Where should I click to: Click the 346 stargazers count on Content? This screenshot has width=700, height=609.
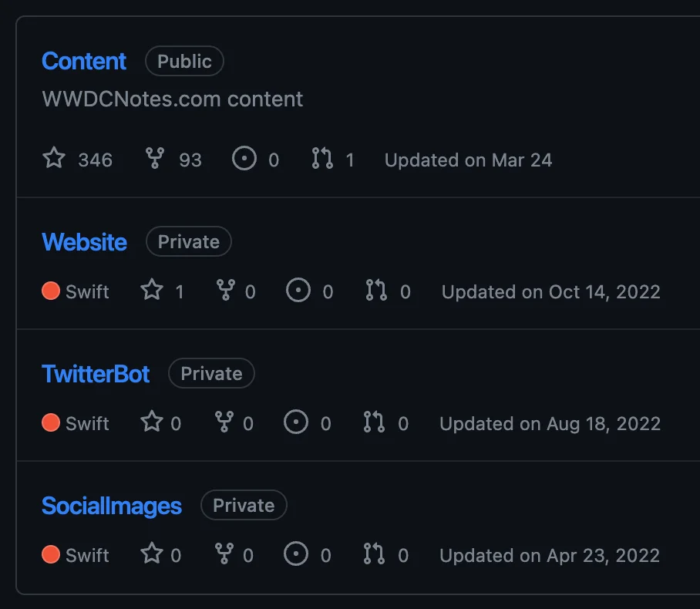tap(97, 159)
